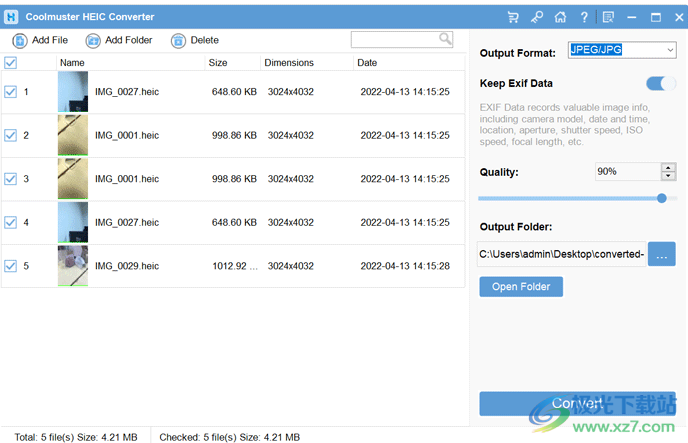
Task: Open the Output Format dropdown
Action: tap(622, 50)
